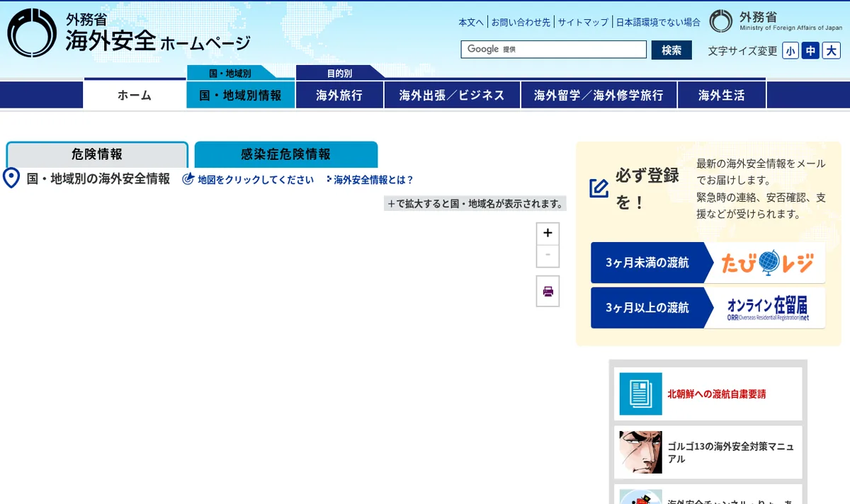Image resolution: width=850 pixels, height=504 pixels.
Task: Click the Ministry of Foreign Affairs logo
Action: coord(776,21)
